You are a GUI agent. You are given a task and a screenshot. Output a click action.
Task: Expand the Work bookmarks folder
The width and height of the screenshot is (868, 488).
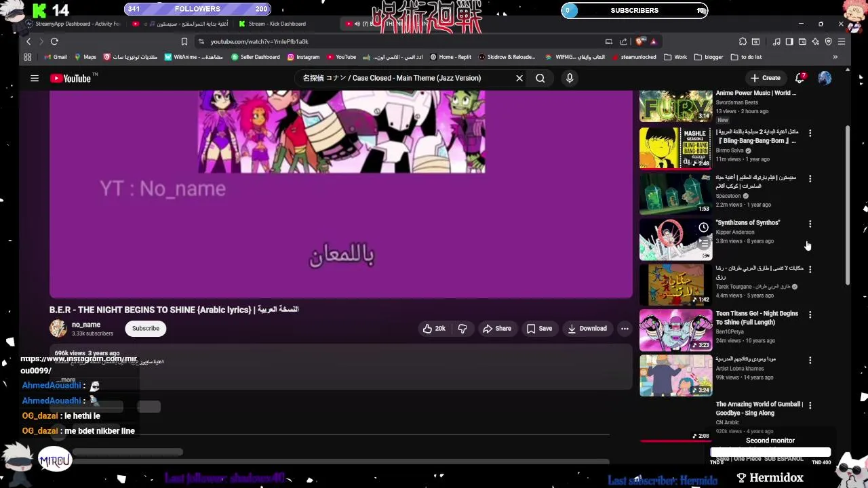[675, 57]
